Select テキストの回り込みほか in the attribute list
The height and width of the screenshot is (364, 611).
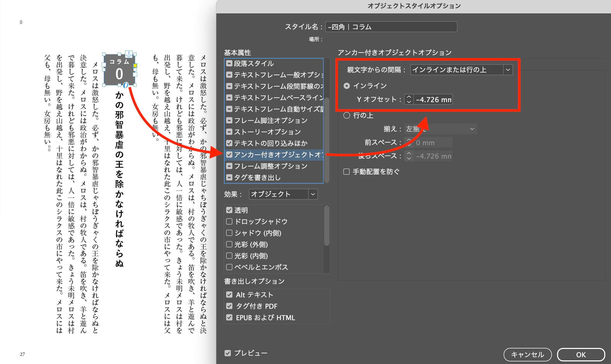270,143
